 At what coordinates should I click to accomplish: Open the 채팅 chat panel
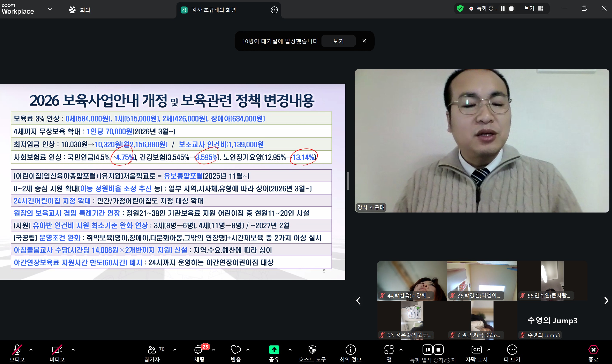point(199,352)
